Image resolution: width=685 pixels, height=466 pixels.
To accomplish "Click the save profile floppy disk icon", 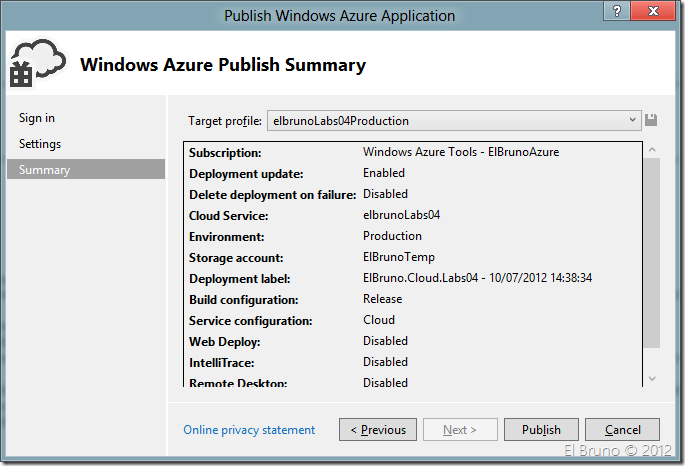I will click(x=651, y=121).
